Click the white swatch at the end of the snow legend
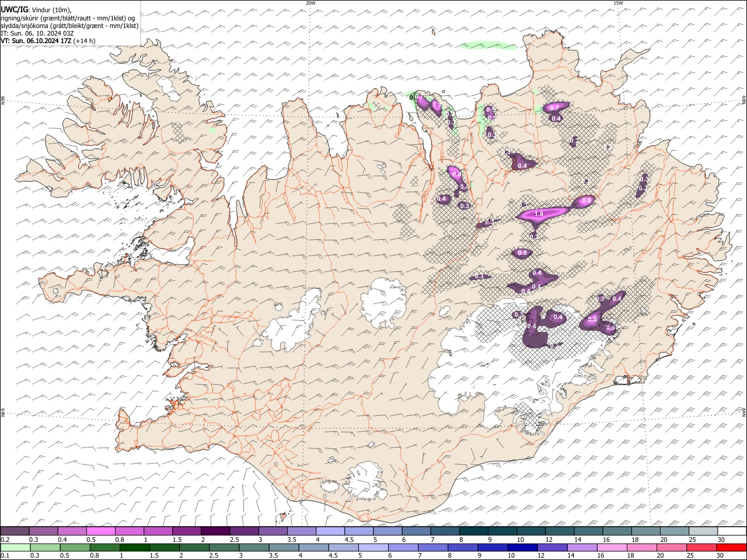 732,531
